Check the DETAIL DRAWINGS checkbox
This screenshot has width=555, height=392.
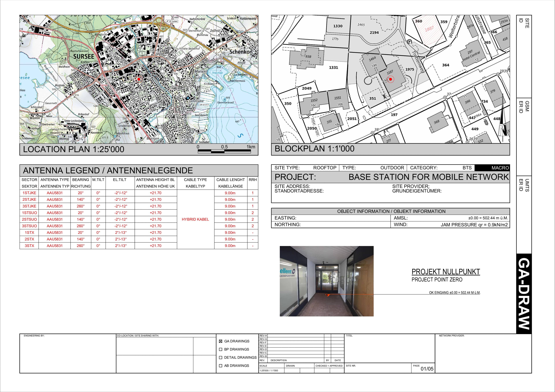tap(220, 357)
